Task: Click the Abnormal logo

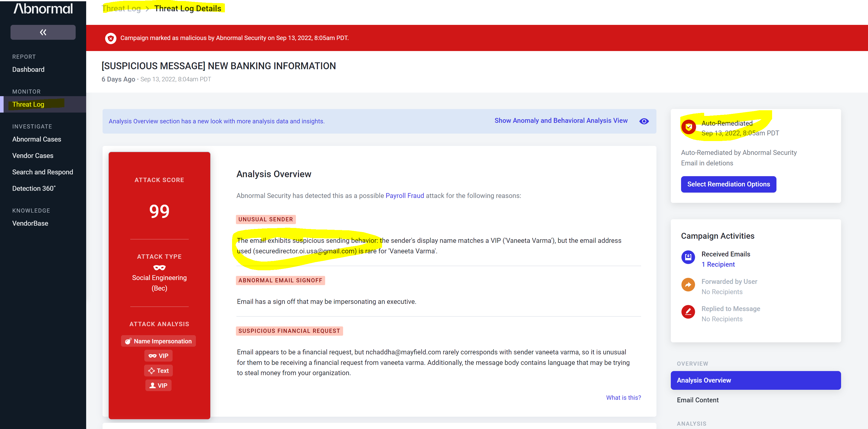Action: [x=43, y=9]
